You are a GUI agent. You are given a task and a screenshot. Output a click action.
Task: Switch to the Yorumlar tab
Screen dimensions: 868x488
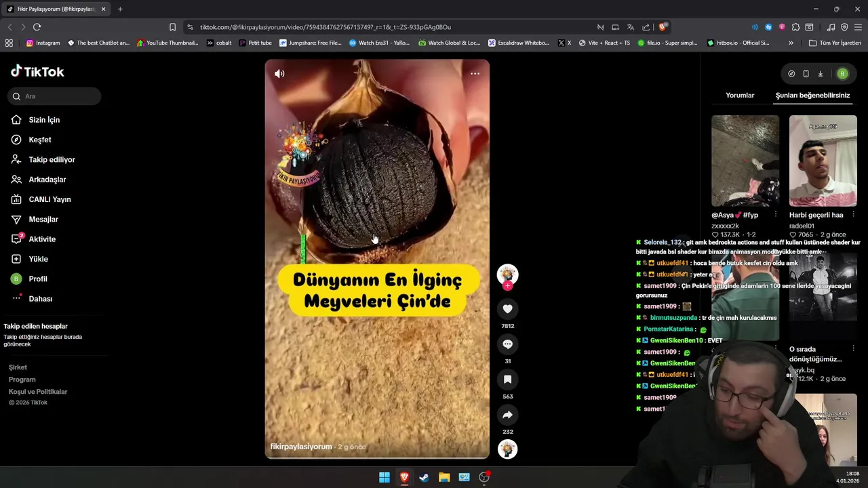(740, 96)
